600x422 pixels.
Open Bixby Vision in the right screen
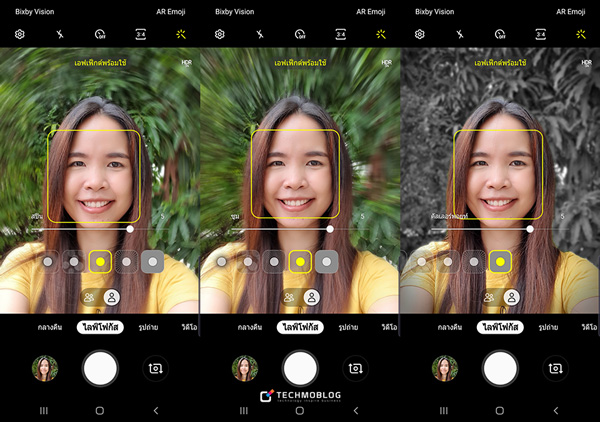coord(436,11)
